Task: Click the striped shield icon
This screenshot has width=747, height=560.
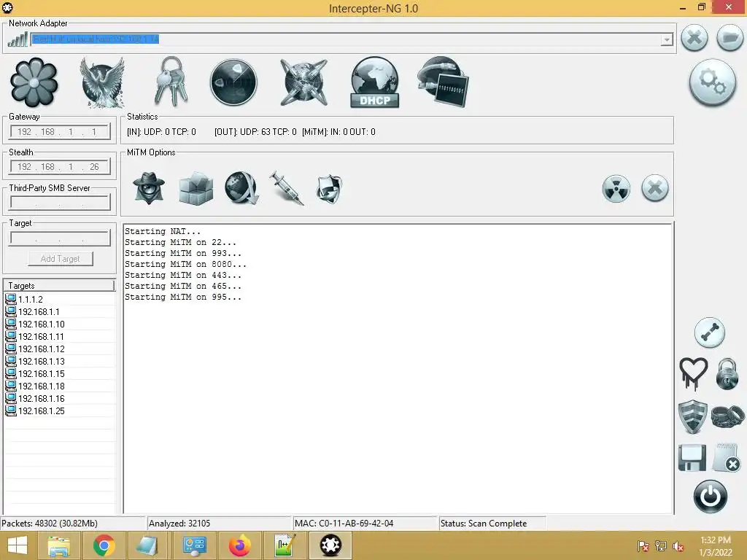Action: click(x=692, y=416)
